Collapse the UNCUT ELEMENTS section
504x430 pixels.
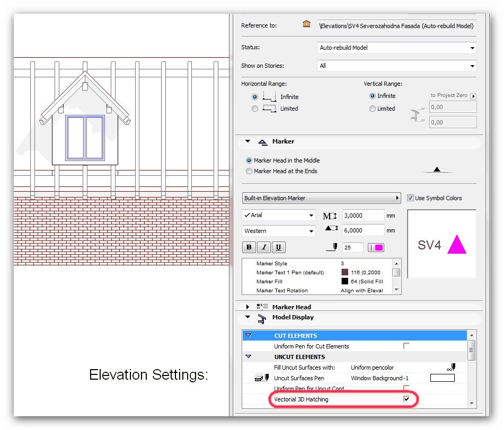(249, 356)
